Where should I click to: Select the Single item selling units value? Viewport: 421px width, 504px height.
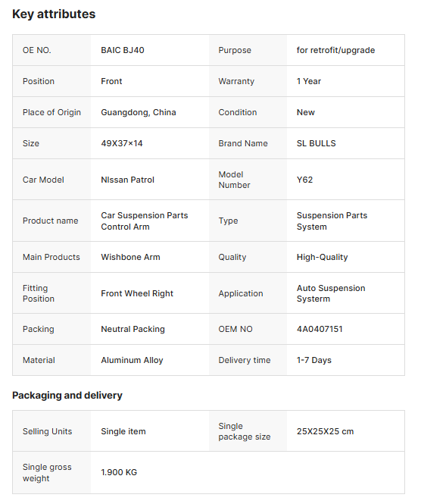coord(123,431)
